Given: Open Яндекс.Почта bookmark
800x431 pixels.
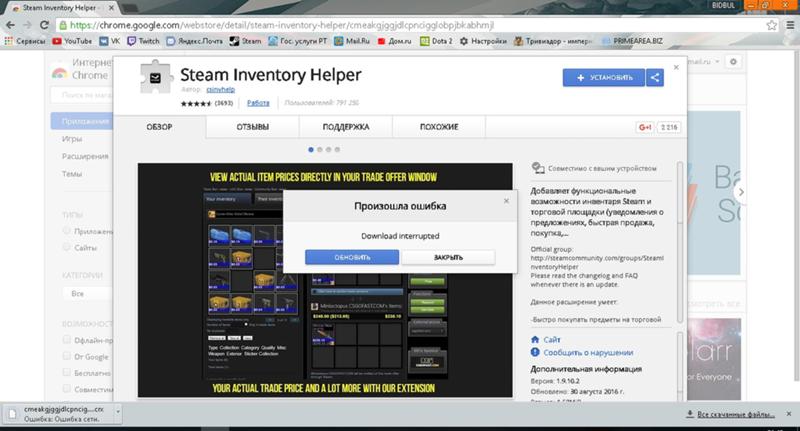Looking at the screenshot, I should click(194, 41).
